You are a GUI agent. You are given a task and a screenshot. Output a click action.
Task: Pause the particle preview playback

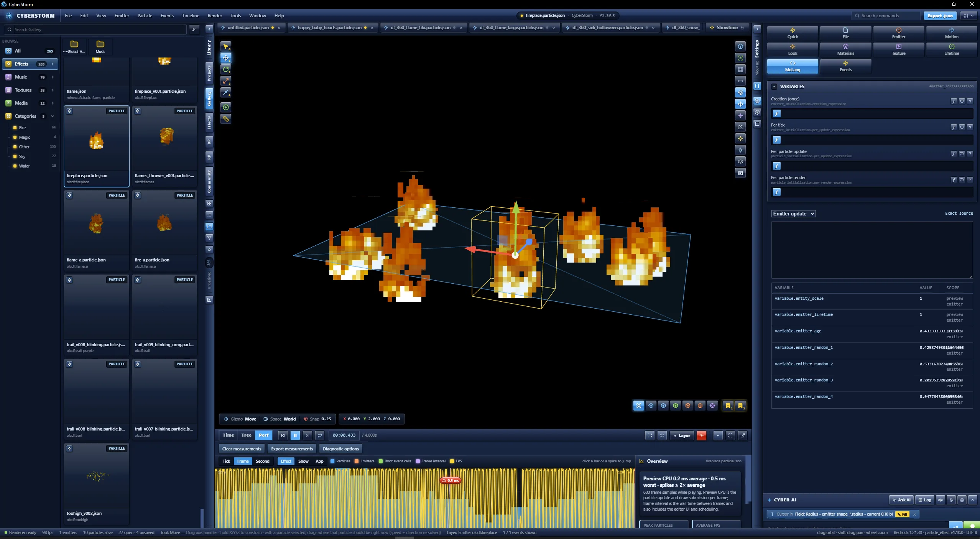point(295,435)
